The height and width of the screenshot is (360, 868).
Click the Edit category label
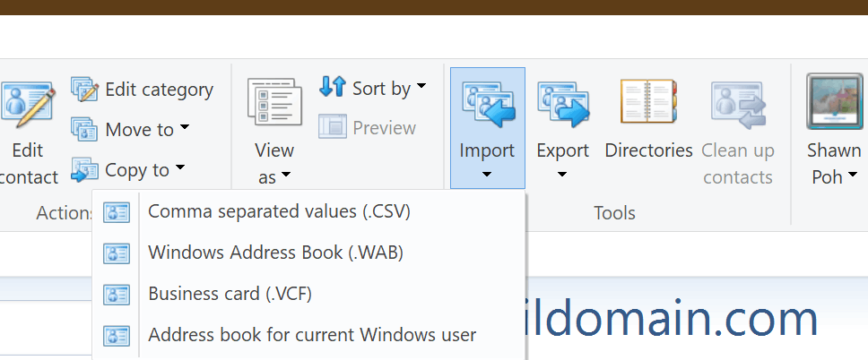[160, 90]
